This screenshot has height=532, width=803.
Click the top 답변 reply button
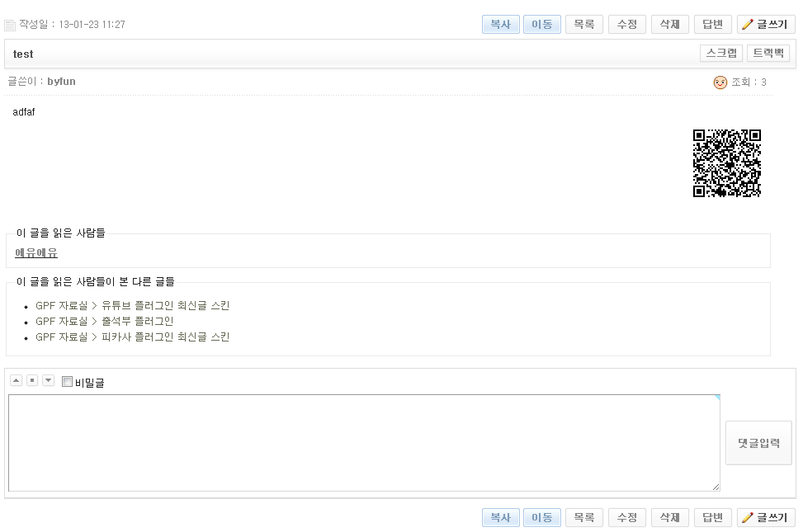click(713, 25)
